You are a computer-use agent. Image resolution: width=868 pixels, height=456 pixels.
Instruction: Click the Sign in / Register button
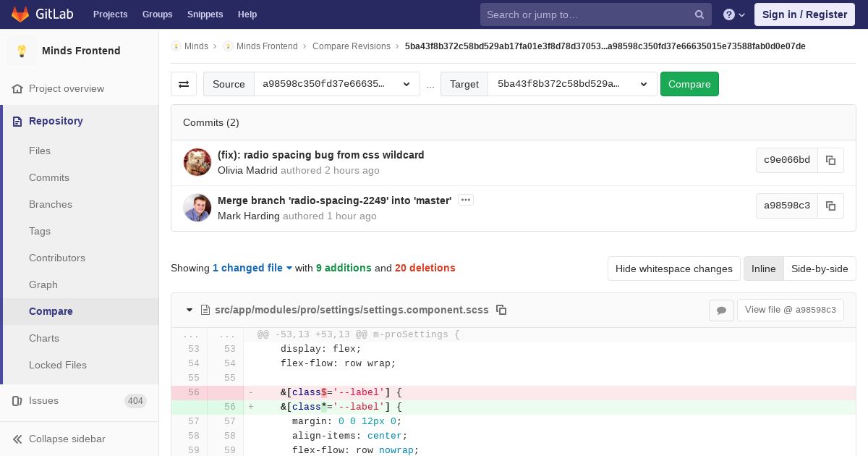point(804,14)
